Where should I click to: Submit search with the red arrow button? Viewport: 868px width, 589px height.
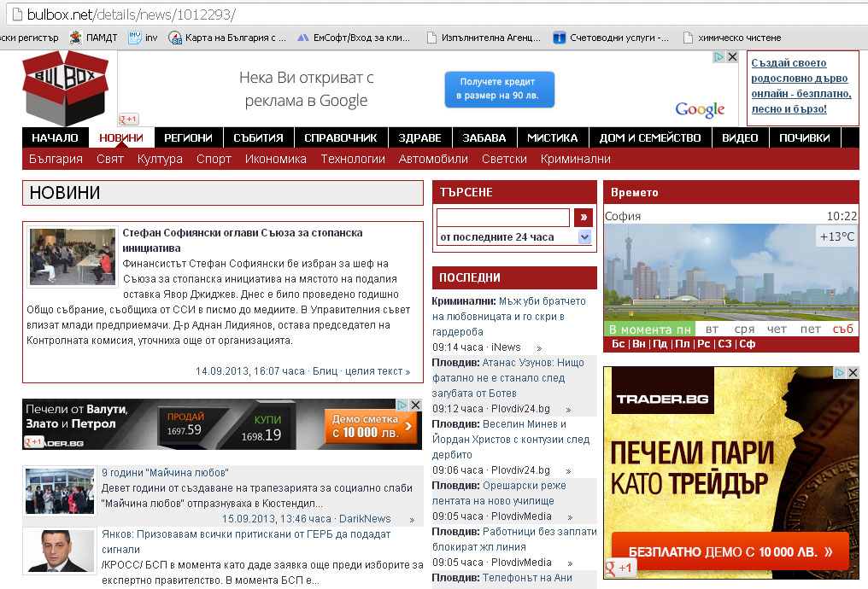tap(584, 218)
